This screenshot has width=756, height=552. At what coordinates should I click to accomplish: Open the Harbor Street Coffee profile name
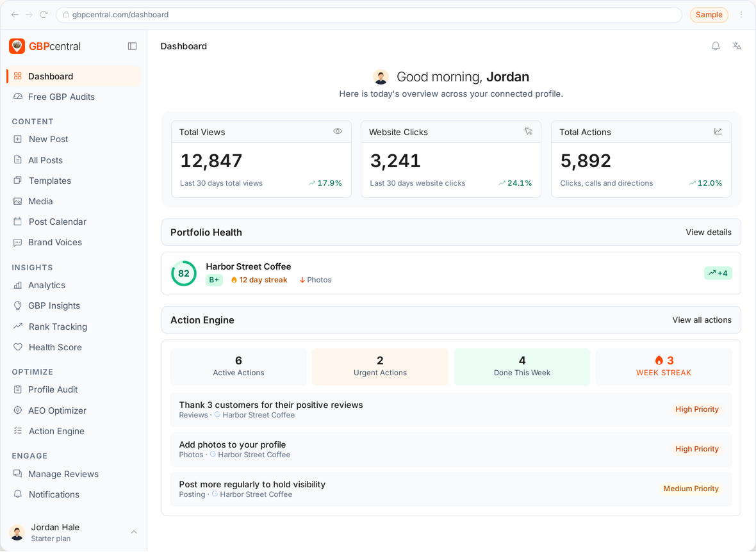point(249,266)
